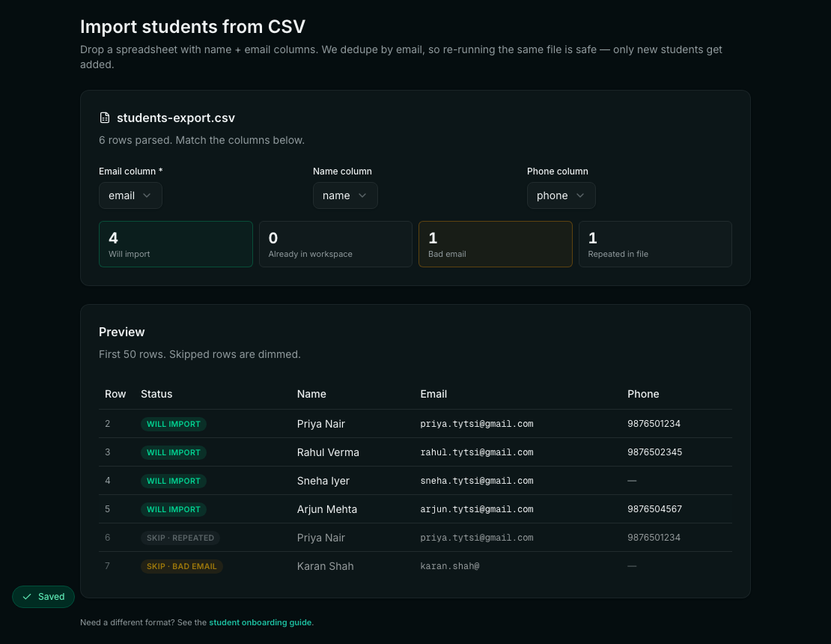Click the Status column header
Viewport: 831px width, 644px height.
[156, 394]
